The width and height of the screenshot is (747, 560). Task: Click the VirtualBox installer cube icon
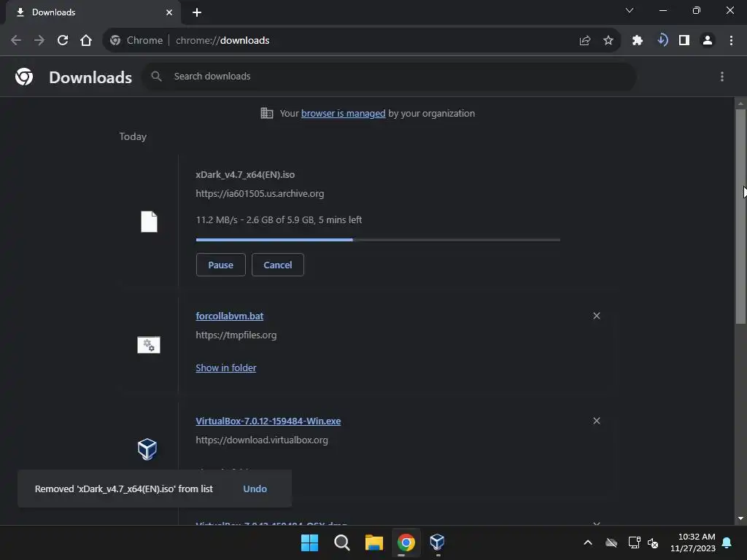[x=147, y=449]
